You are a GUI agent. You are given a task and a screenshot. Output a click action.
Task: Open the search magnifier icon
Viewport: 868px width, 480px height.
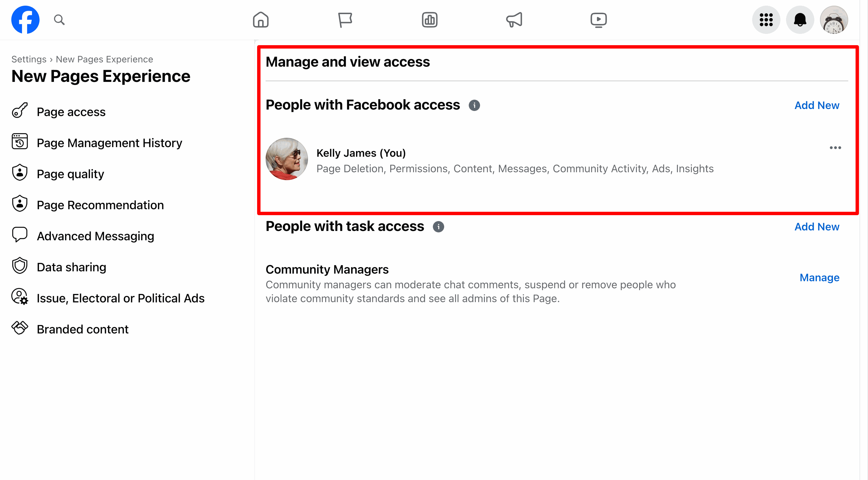(x=59, y=20)
